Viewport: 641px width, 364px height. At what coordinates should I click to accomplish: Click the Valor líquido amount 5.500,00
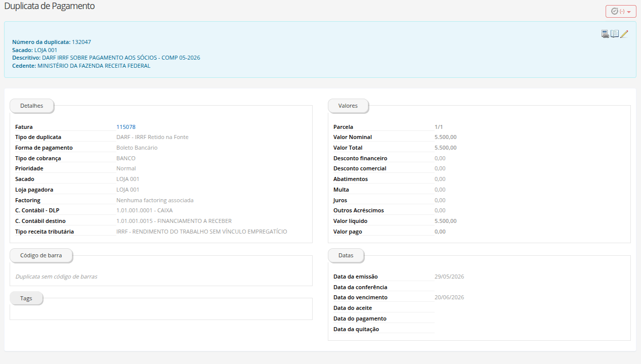pos(445,221)
